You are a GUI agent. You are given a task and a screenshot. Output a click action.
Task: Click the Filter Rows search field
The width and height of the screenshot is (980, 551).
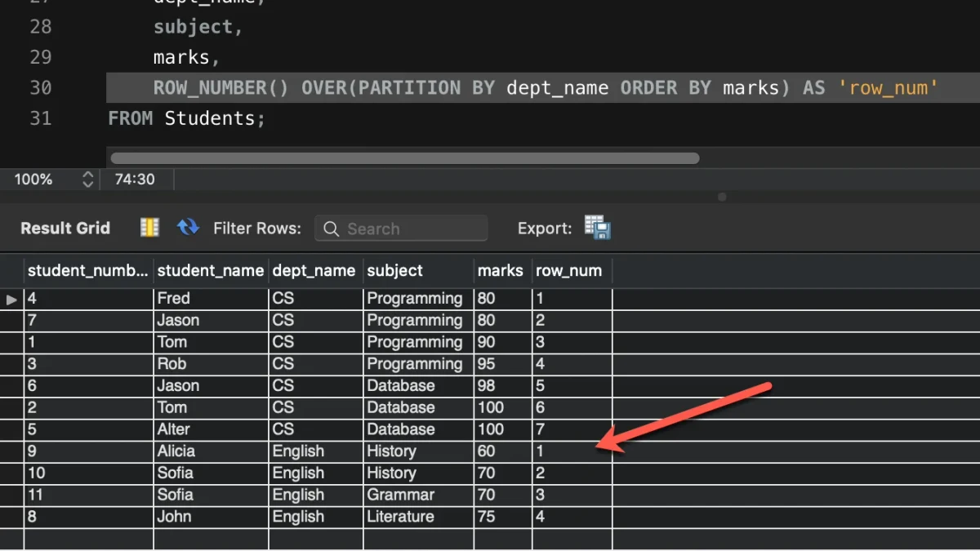(x=401, y=229)
